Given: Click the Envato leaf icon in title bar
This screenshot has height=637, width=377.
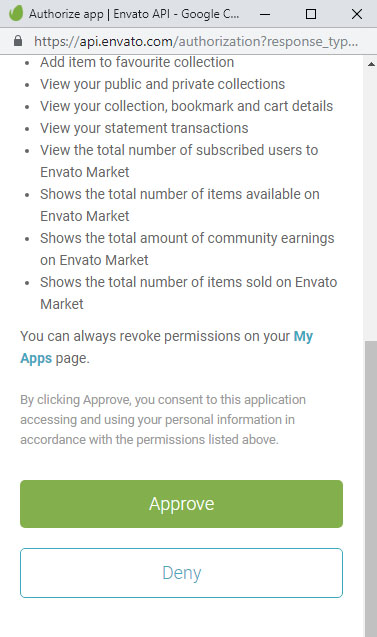Looking at the screenshot, I should pos(15,14).
